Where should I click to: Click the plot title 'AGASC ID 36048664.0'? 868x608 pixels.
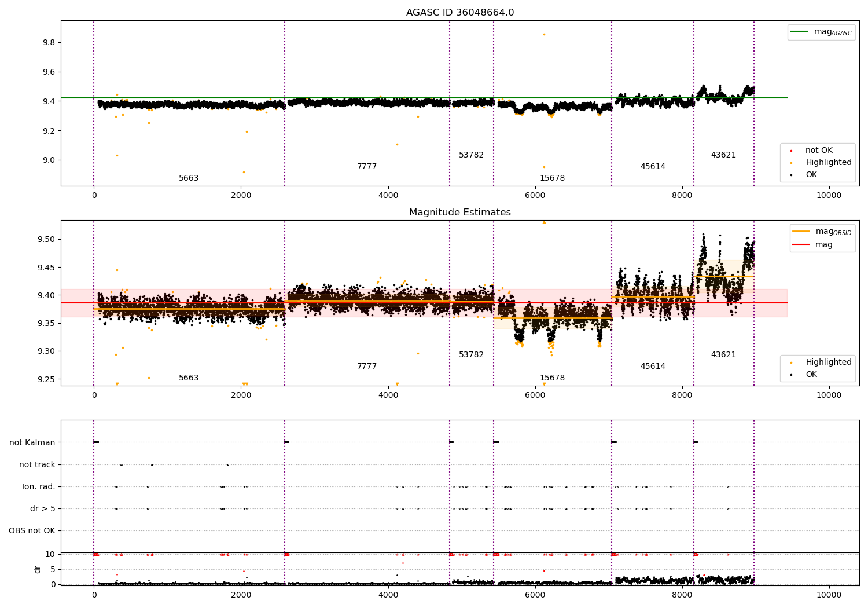tap(460, 13)
